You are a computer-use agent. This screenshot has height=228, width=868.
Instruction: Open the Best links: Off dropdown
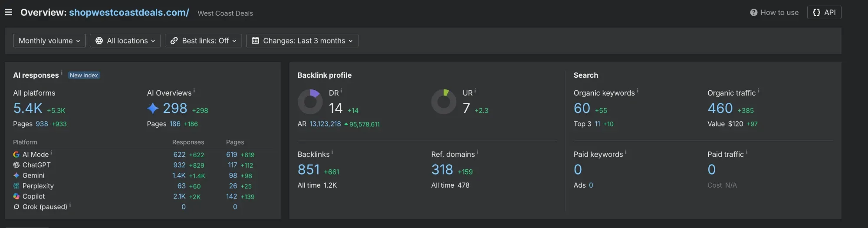[203, 40]
